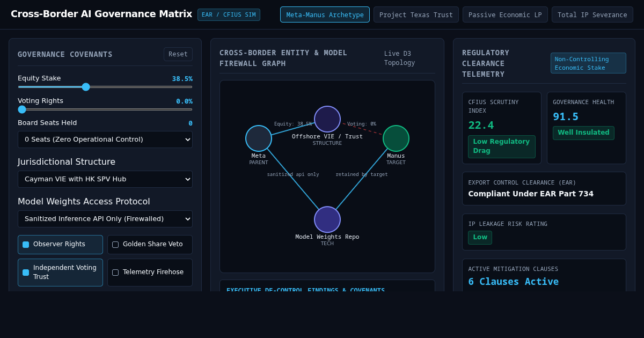
Task: Click the Meta parent node circle
Action: click(x=259, y=138)
